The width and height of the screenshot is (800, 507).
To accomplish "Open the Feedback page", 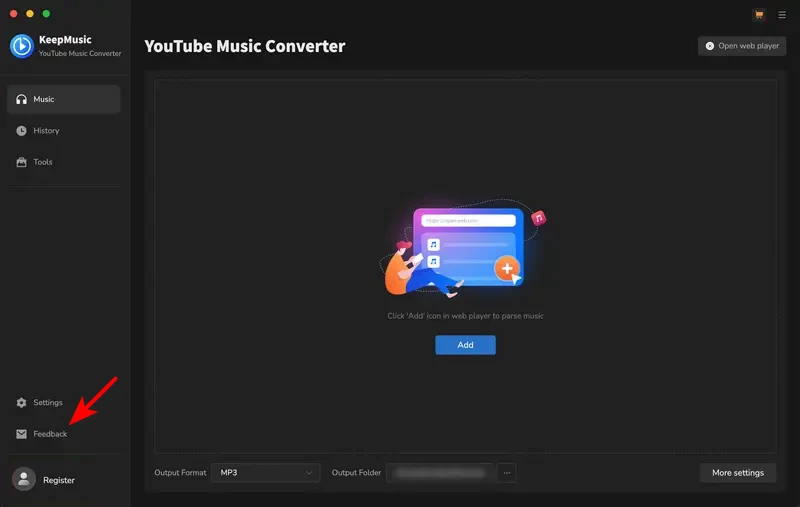I will tap(50, 434).
